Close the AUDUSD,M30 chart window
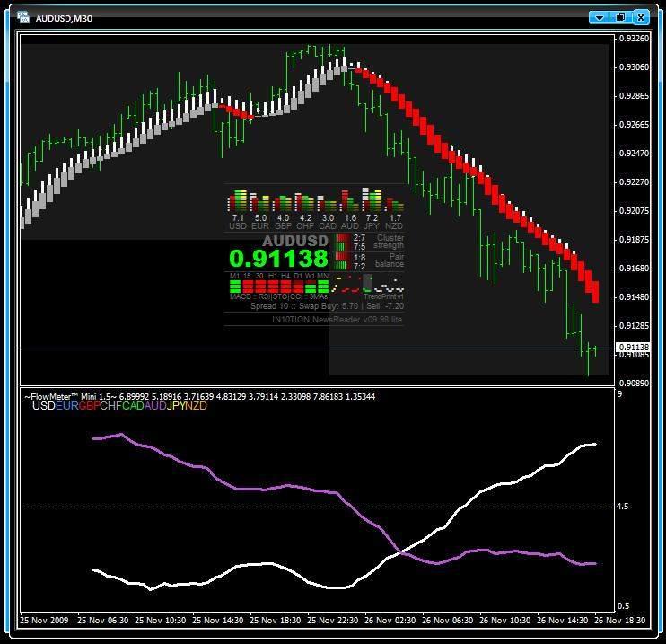666x644 pixels. [x=641, y=17]
